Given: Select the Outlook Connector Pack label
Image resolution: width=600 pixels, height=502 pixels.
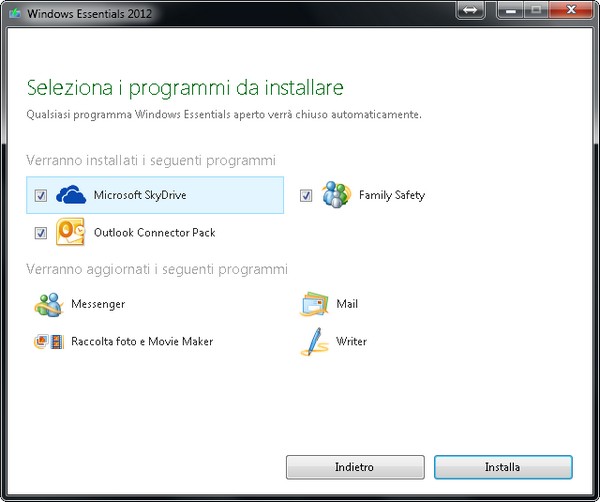Looking at the screenshot, I should [x=155, y=233].
